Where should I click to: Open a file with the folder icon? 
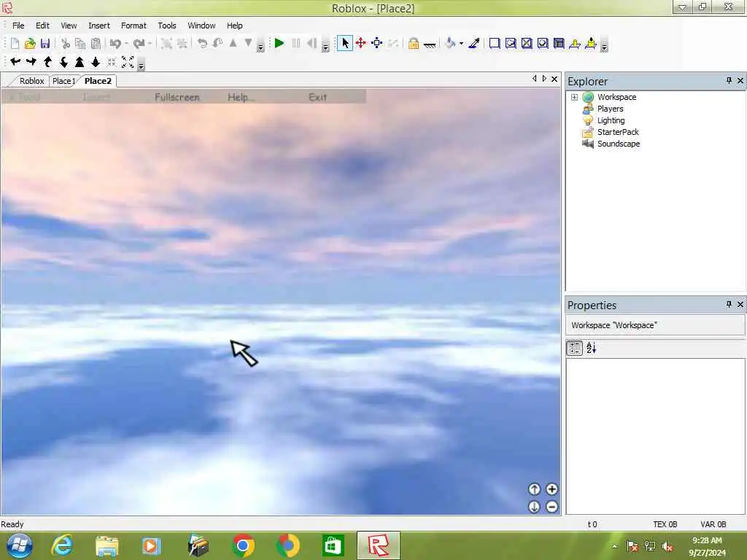(x=29, y=44)
